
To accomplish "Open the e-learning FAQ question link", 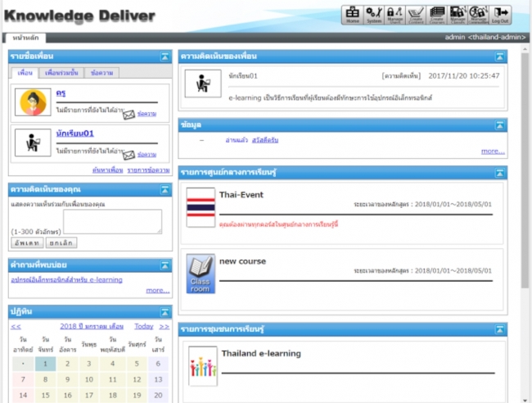I will click(x=67, y=280).
